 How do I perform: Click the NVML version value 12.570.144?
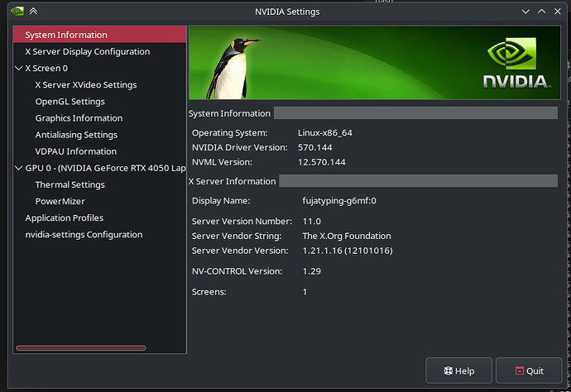coord(322,162)
